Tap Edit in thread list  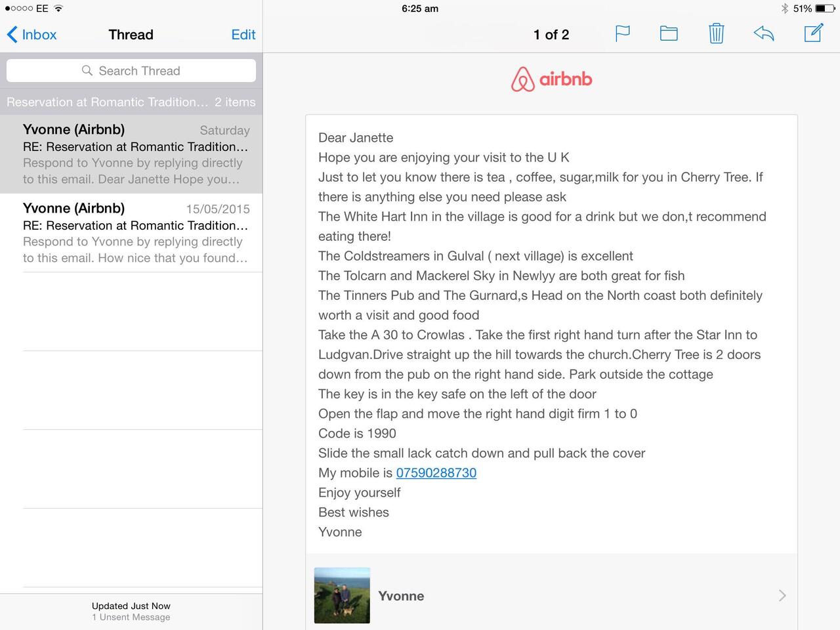(243, 35)
